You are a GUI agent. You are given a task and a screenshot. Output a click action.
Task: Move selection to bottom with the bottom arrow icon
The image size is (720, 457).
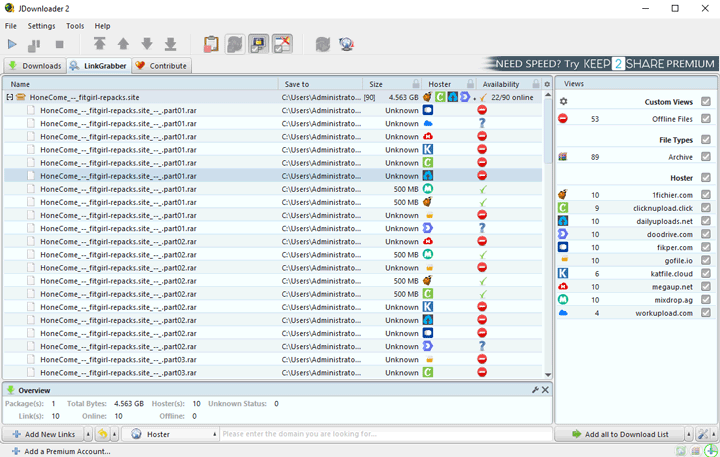(x=170, y=44)
